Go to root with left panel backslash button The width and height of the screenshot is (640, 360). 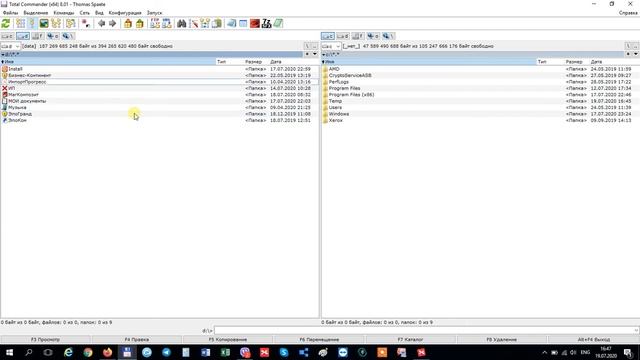point(307,46)
